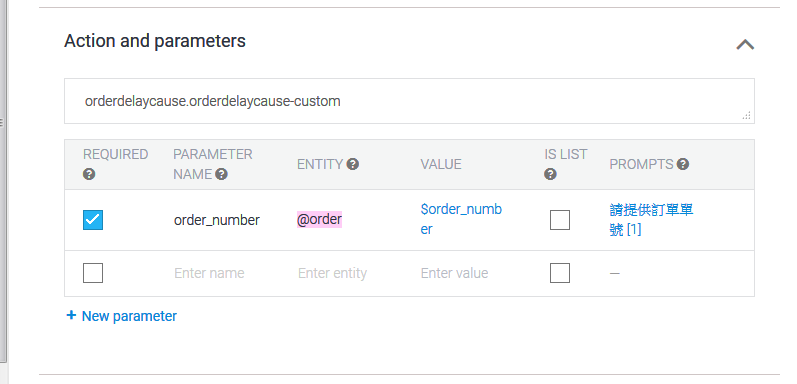Click the help icon beside PARAMETER NAME

pyautogui.click(x=221, y=174)
